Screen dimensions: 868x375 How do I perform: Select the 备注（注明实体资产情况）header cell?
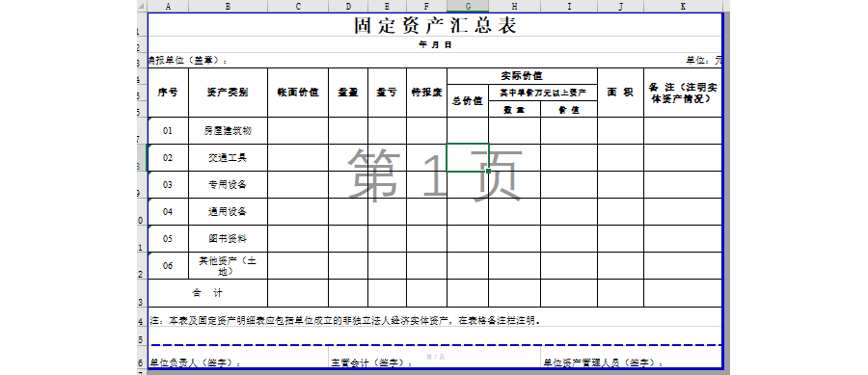click(x=683, y=93)
